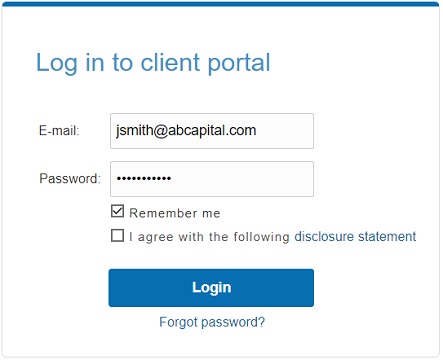The height and width of the screenshot is (364, 443).
Task: Submit the form using Login
Action: [211, 288]
